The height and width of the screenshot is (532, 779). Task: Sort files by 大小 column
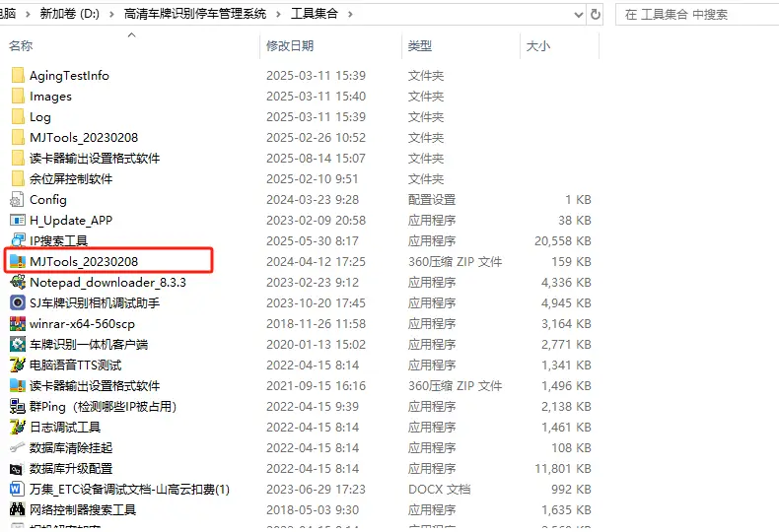pos(538,45)
